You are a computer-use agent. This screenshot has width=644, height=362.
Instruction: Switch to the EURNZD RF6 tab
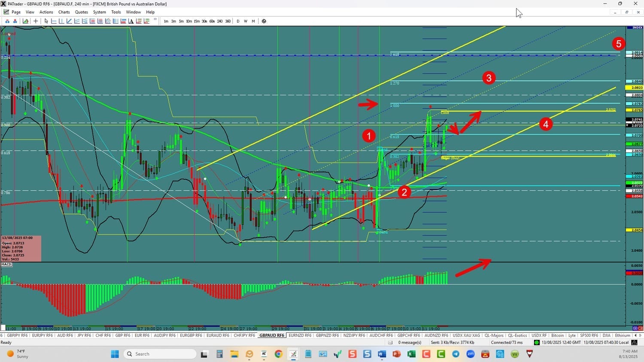(x=300, y=335)
